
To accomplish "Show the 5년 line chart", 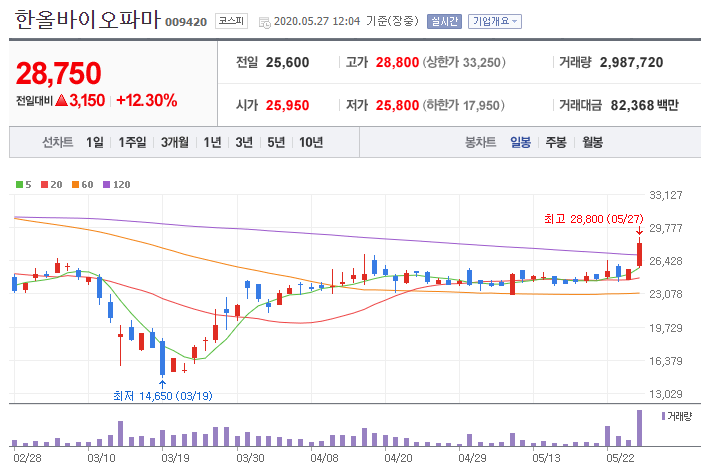I will pyautogui.click(x=276, y=142).
